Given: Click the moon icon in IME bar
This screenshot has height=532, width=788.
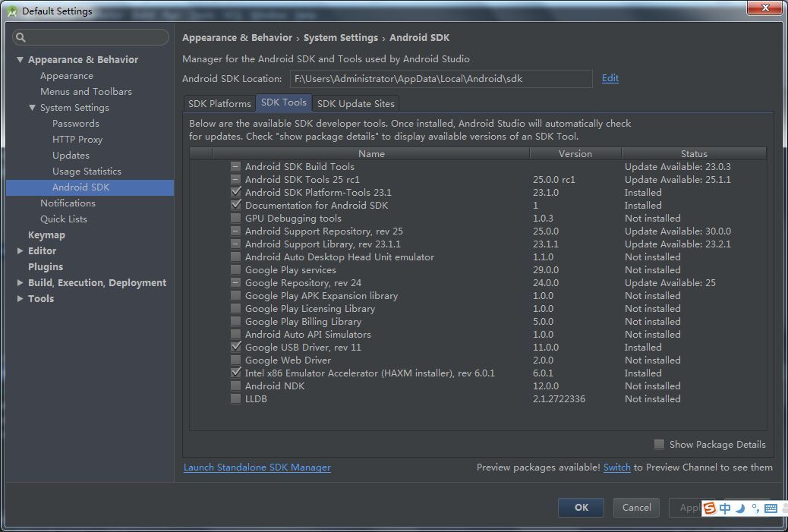Looking at the screenshot, I should 740,508.
